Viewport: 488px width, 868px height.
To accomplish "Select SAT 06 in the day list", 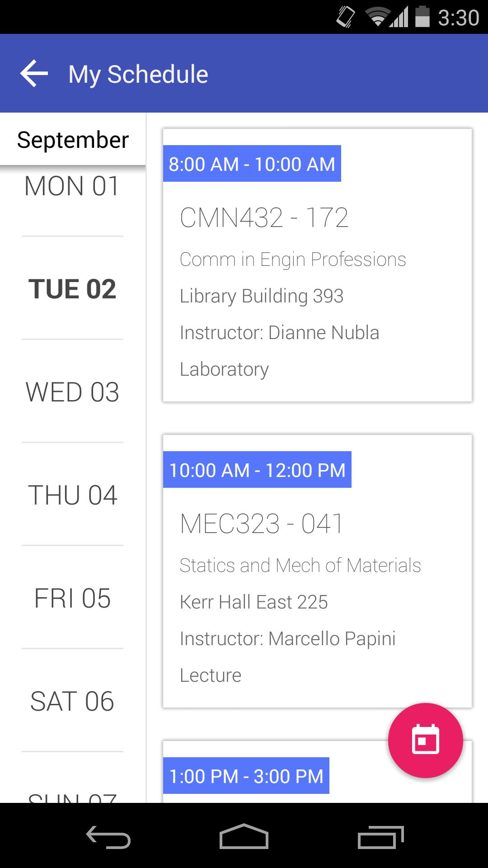I will tap(72, 701).
